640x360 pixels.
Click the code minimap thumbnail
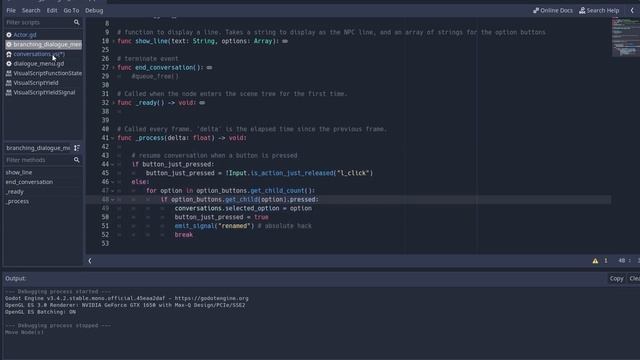point(625,38)
